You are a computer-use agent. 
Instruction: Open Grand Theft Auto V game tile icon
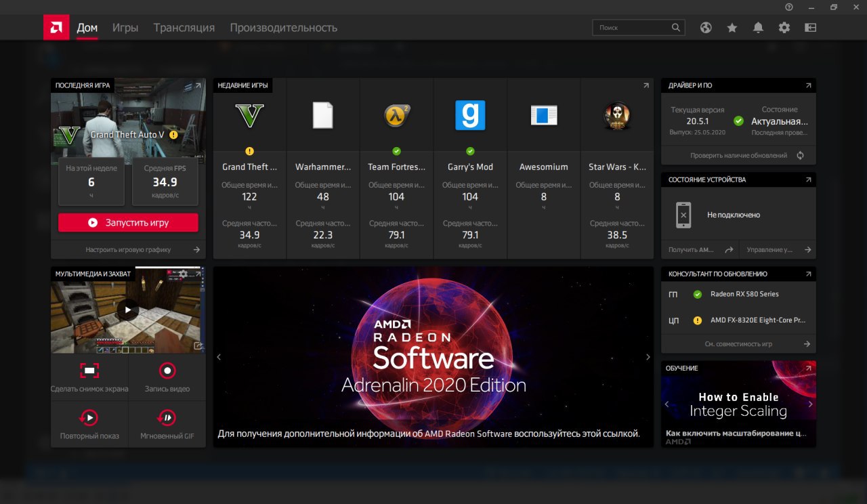tap(249, 116)
